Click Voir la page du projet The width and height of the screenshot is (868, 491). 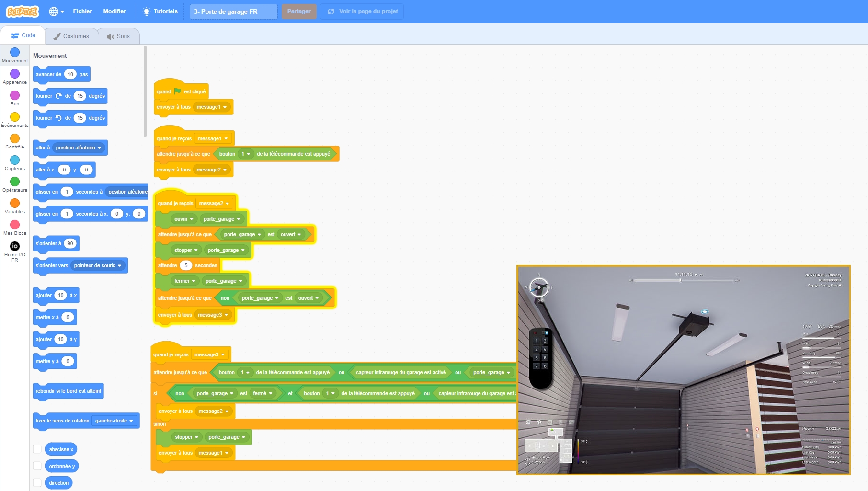[363, 11]
